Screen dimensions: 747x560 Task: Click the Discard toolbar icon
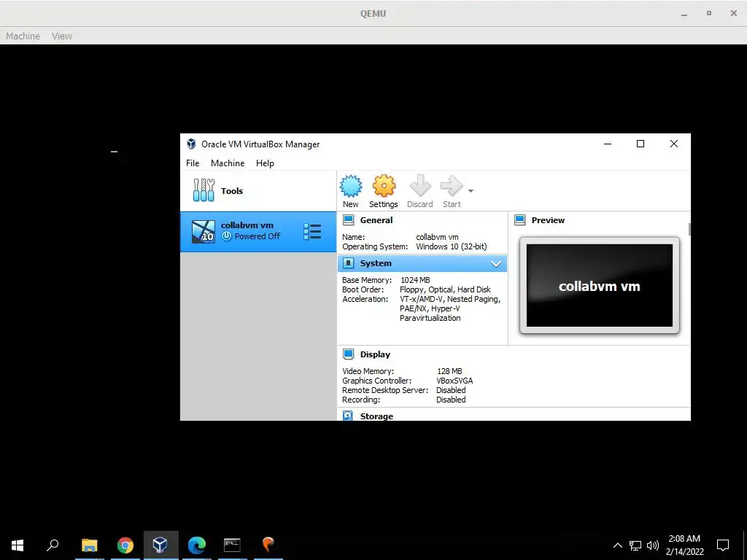(419, 186)
